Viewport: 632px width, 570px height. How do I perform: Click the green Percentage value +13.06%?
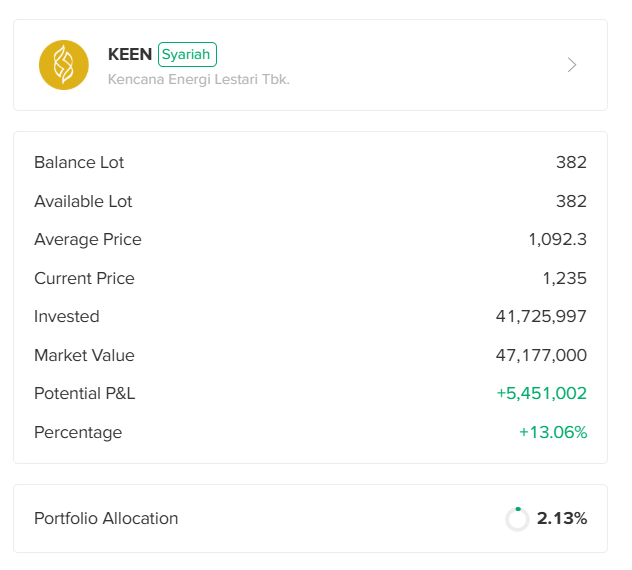click(552, 432)
